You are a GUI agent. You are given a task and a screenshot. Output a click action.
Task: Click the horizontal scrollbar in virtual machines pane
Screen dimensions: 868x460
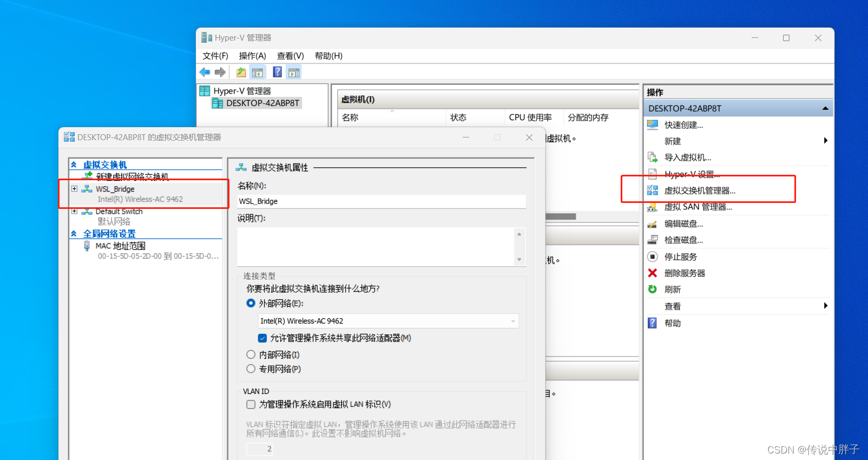[x=561, y=216]
